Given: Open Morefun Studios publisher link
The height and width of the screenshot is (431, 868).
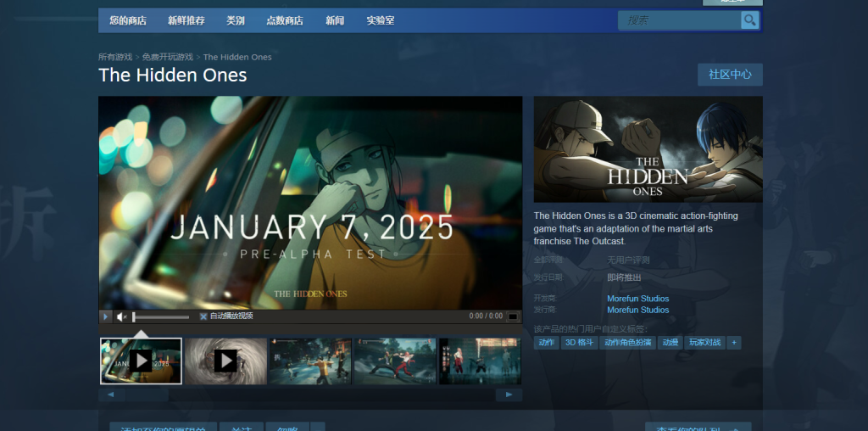Looking at the screenshot, I should coord(637,310).
